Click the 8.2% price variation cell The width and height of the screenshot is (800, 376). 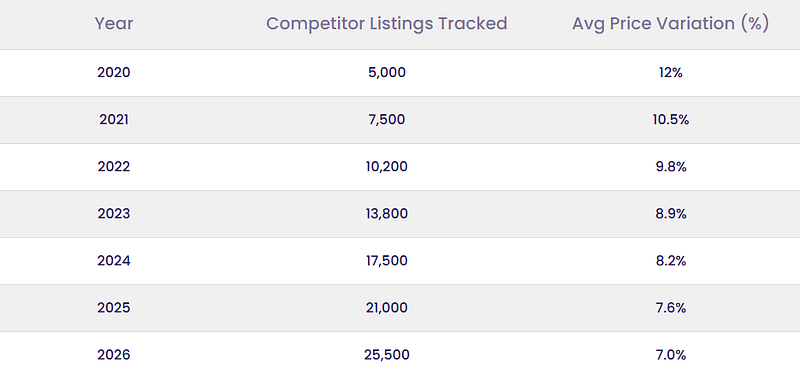tap(670, 261)
